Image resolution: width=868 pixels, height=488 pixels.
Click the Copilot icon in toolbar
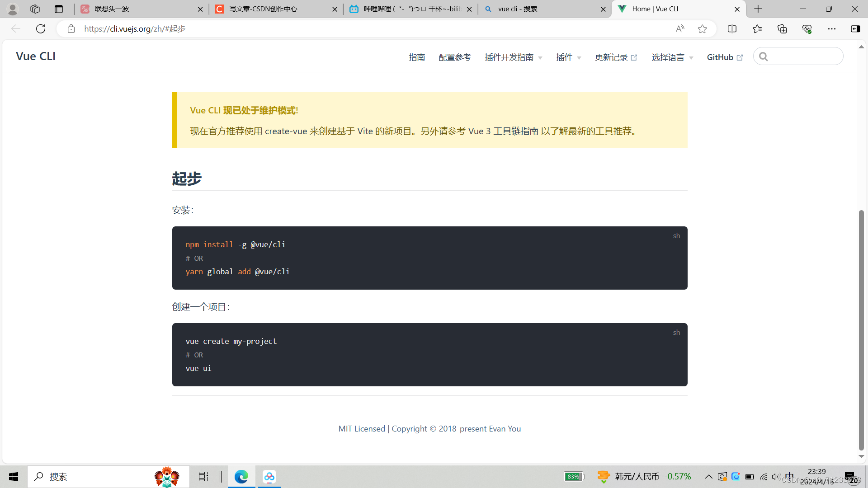click(x=856, y=28)
